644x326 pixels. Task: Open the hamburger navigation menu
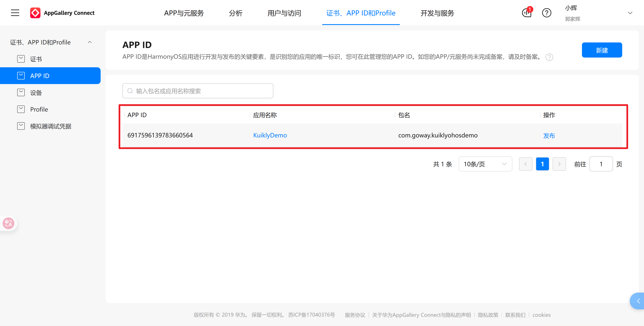[x=15, y=13]
